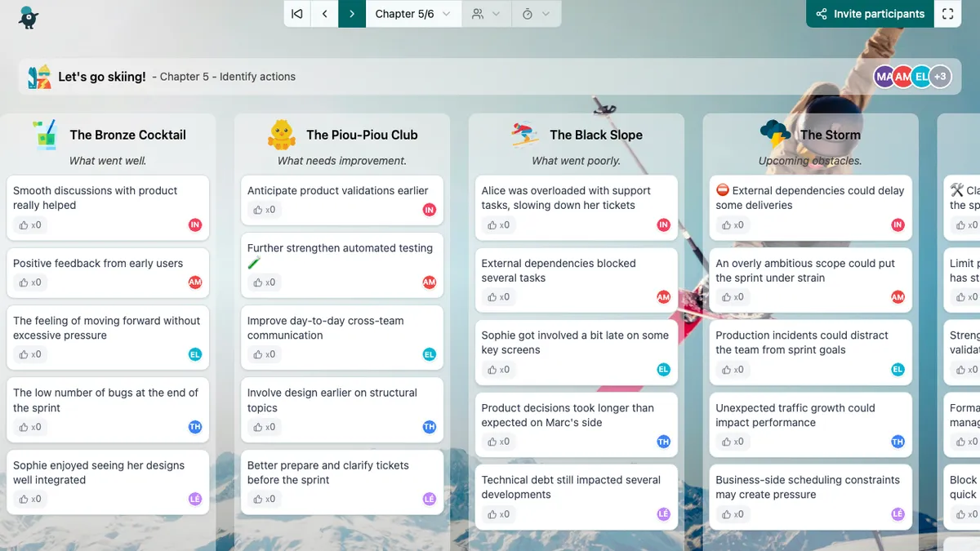Screen dimensions: 980x551
Task: Go to previous chapter arrow
Action: pos(325,14)
